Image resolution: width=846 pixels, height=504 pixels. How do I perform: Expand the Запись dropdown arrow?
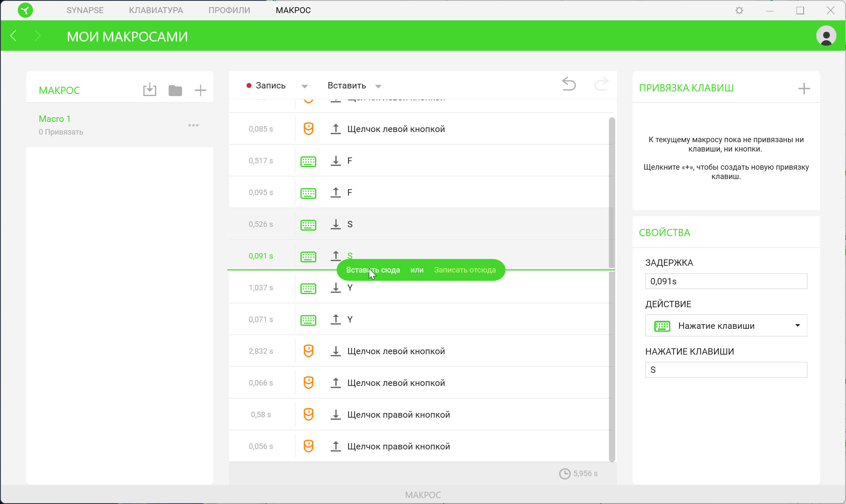(304, 86)
